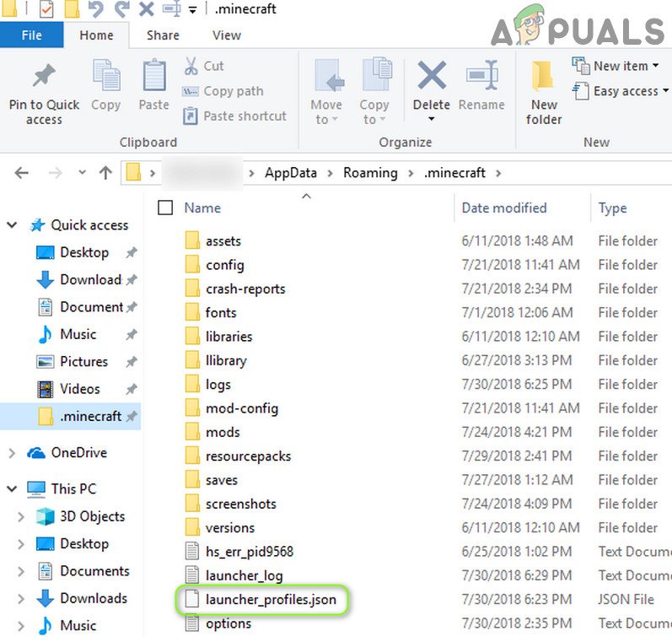Collapse the Quick access tree

[12, 224]
